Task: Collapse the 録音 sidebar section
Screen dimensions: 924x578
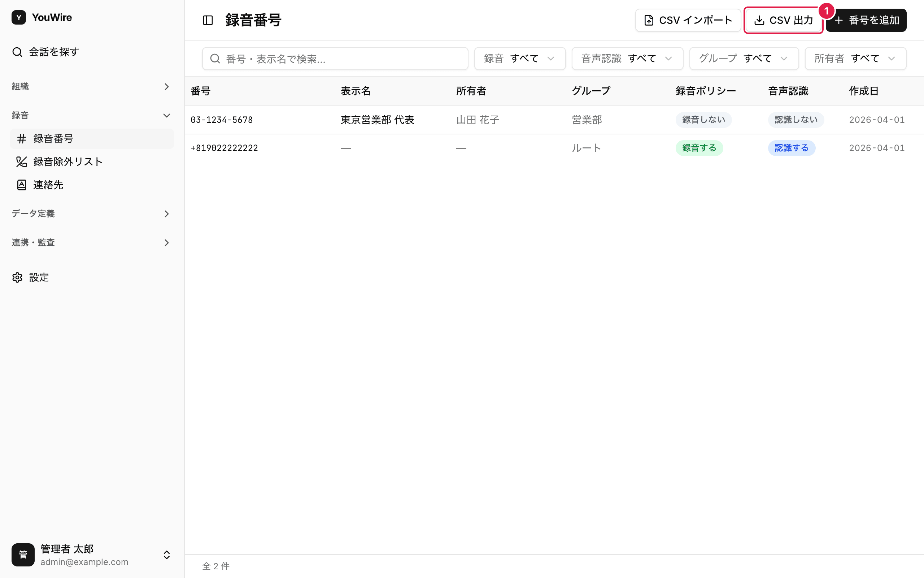Action: [92, 116]
